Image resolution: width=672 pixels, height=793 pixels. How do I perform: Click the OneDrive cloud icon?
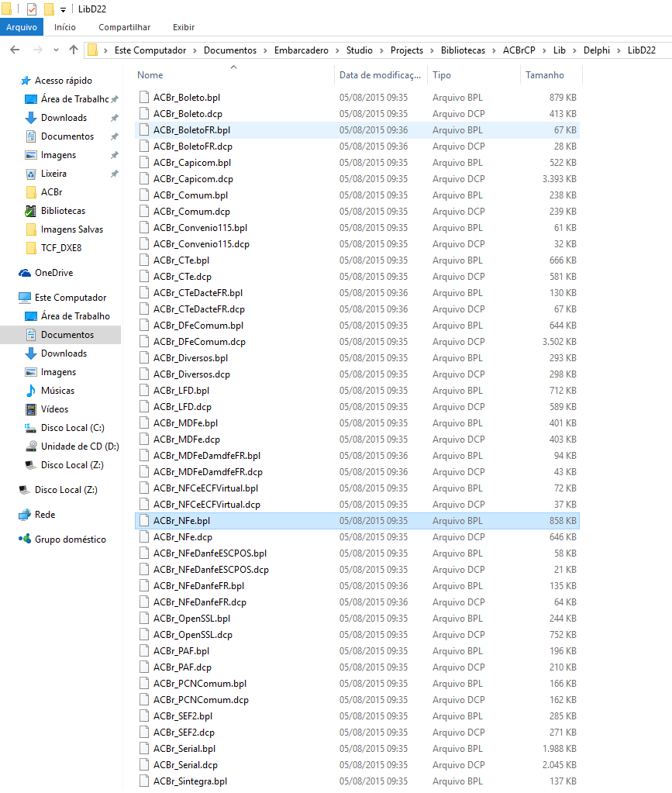click(25, 273)
